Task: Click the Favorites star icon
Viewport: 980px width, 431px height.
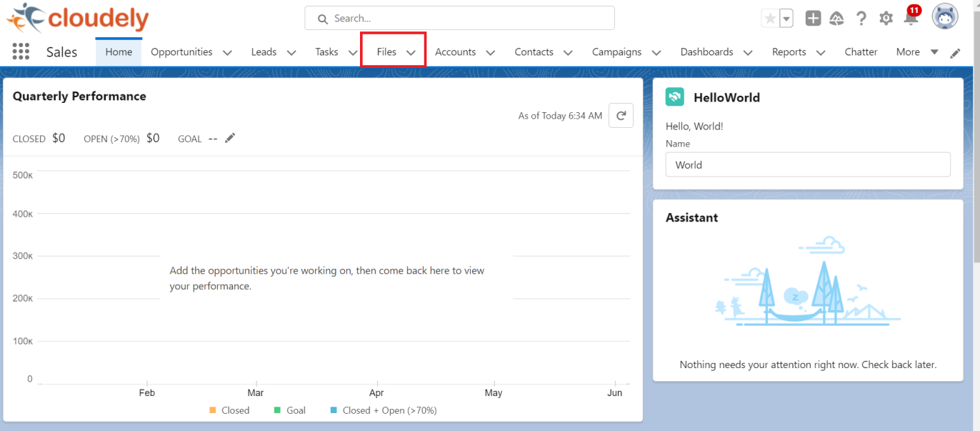Action: [770, 19]
